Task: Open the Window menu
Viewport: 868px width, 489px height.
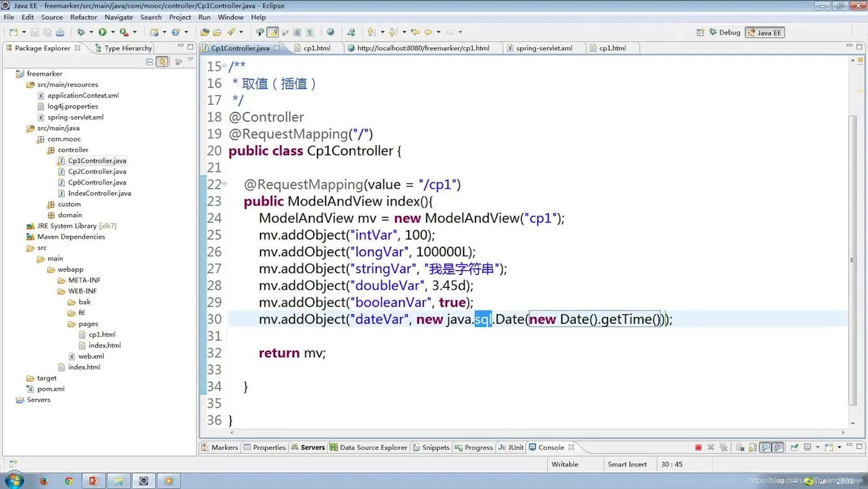Action: 231,17
